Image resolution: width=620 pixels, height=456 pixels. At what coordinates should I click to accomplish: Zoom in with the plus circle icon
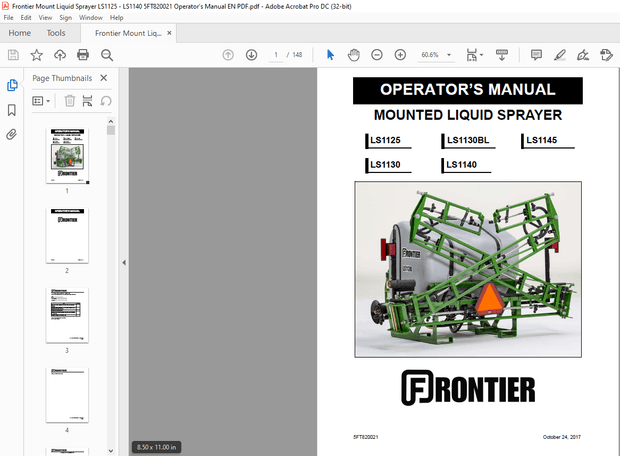pyautogui.click(x=400, y=55)
